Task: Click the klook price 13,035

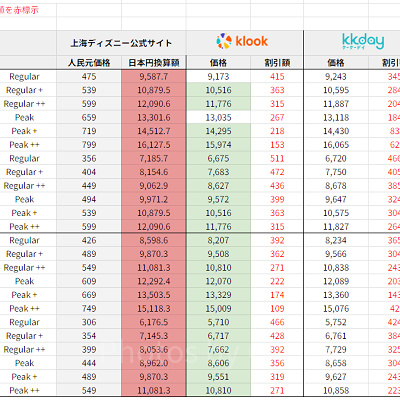Action: (x=218, y=118)
